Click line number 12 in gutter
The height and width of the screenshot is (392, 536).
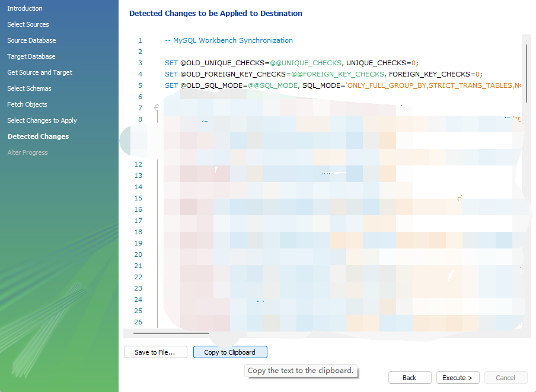point(138,164)
